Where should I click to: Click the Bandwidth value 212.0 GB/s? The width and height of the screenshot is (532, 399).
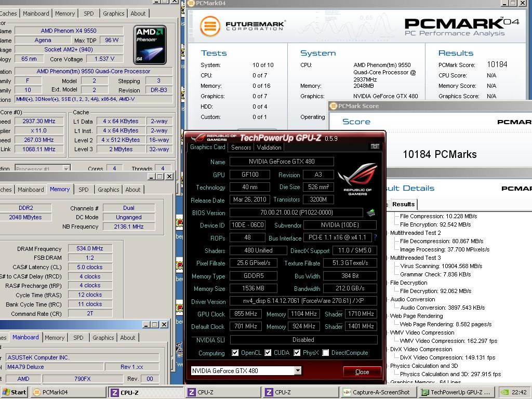(x=350, y=288)
